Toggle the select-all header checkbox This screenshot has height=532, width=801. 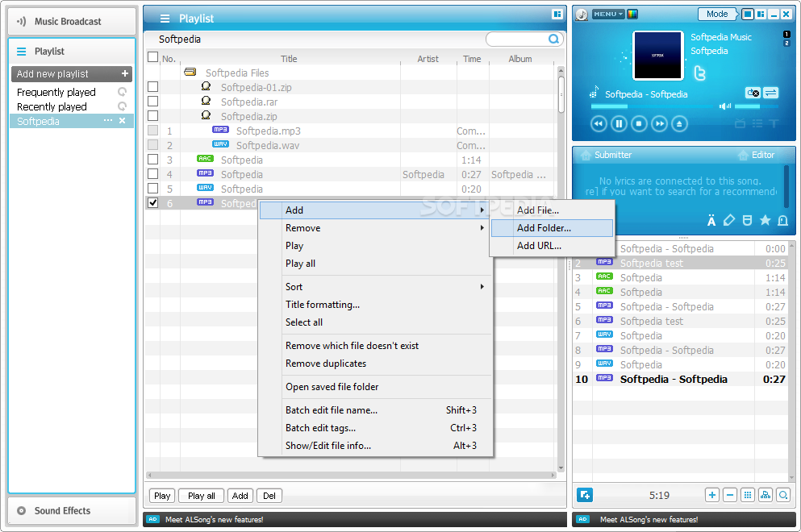[152, 56]
